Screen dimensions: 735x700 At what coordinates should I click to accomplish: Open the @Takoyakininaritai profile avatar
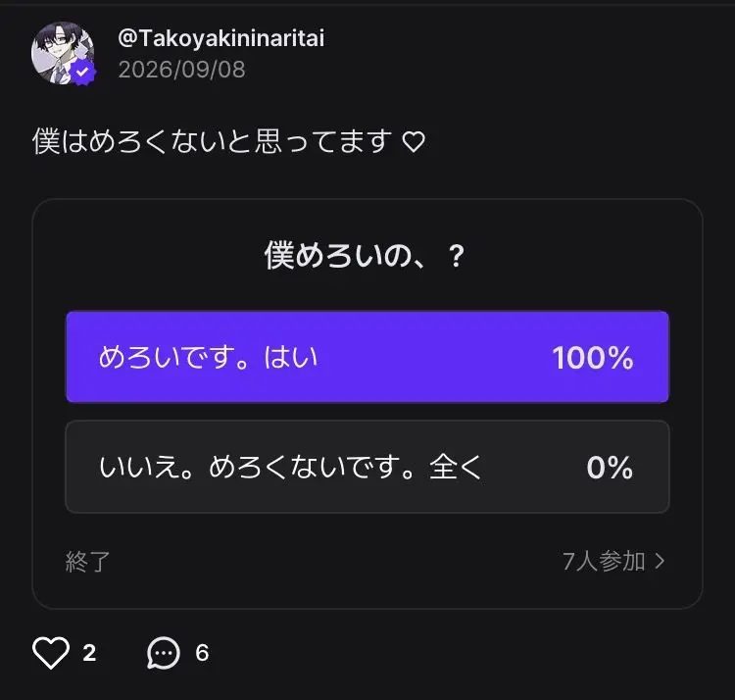coord(63,53)
